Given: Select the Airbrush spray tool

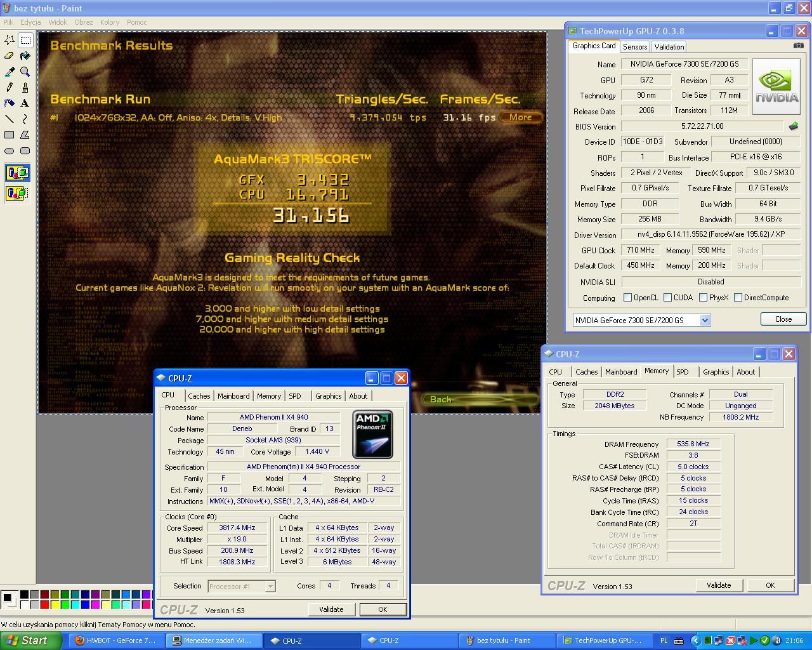Looking at the screenshot, I should tap(10, 103).
